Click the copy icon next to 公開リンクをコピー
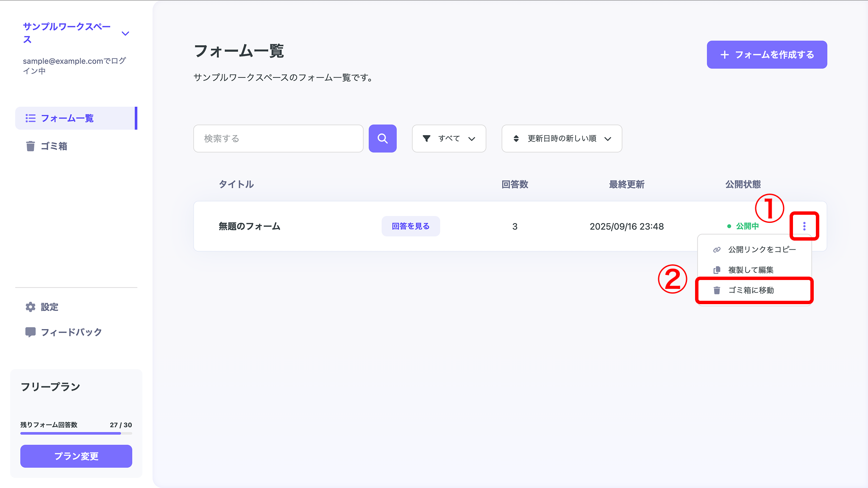Image resolution: width=868 pixels, height=488 pixels. pos(716,250)
